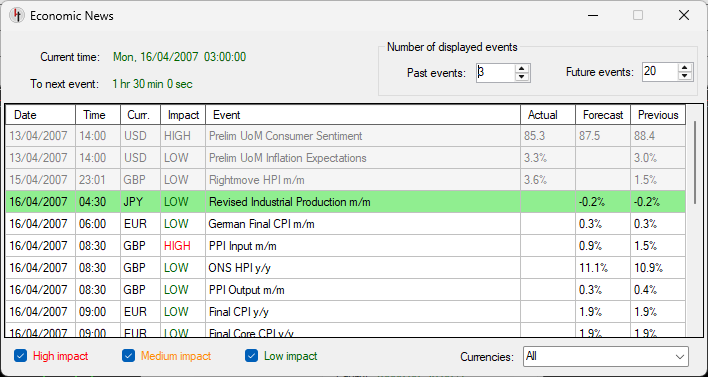The image size is (708, 377).
Task: Focus the Future events input field
Action: click(660, 72)
